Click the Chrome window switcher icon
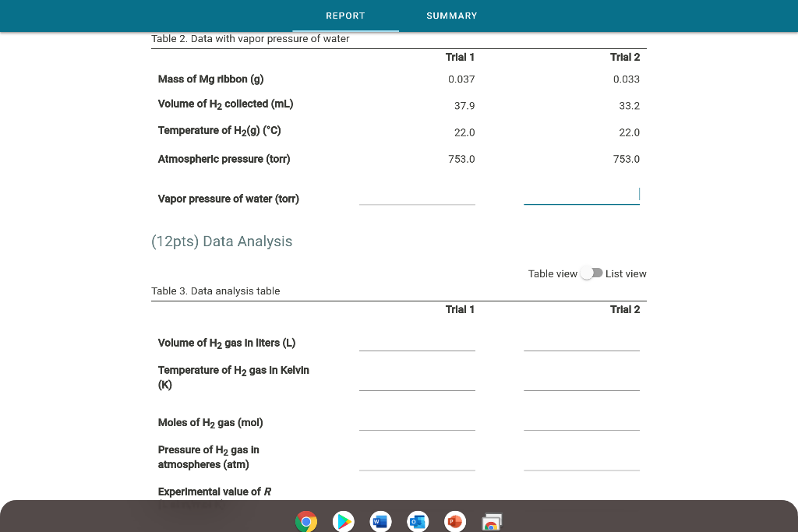 [x=491, y=521]
